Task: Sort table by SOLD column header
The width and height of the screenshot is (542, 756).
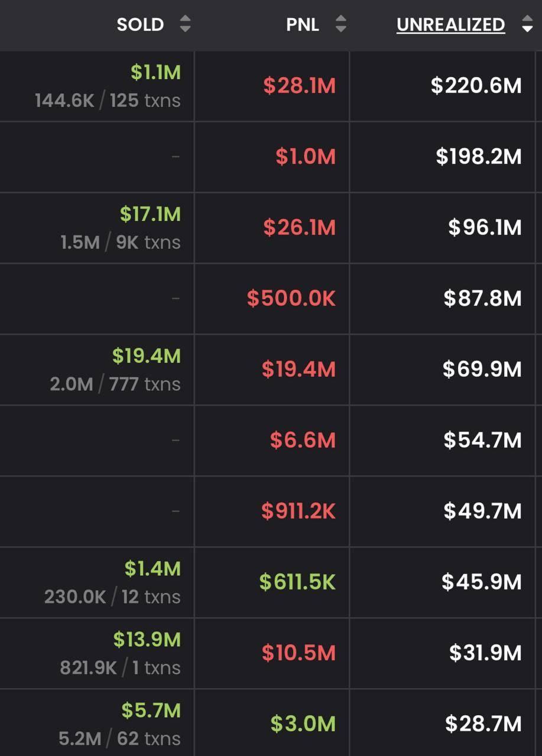Action: [x=140, y=25]
